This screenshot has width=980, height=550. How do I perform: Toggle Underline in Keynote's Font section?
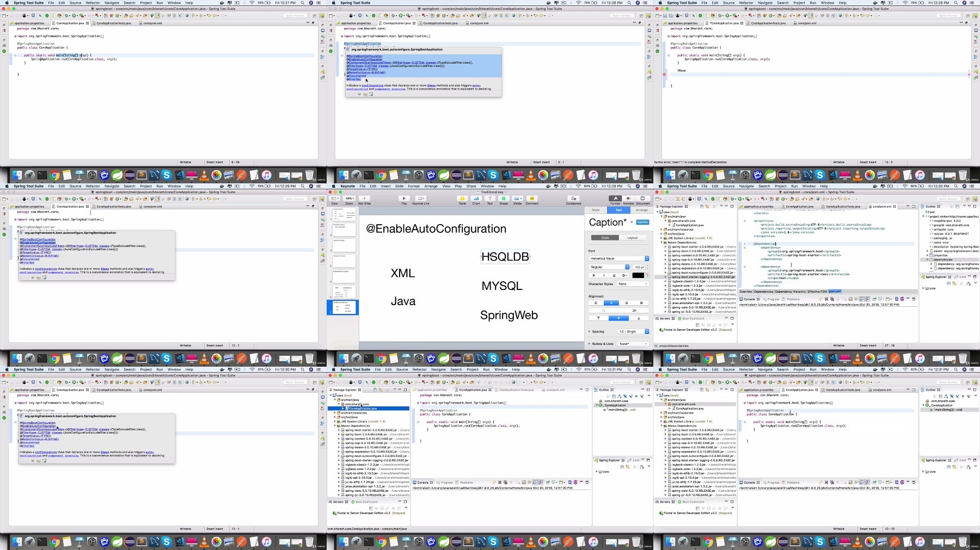point(614,275)
